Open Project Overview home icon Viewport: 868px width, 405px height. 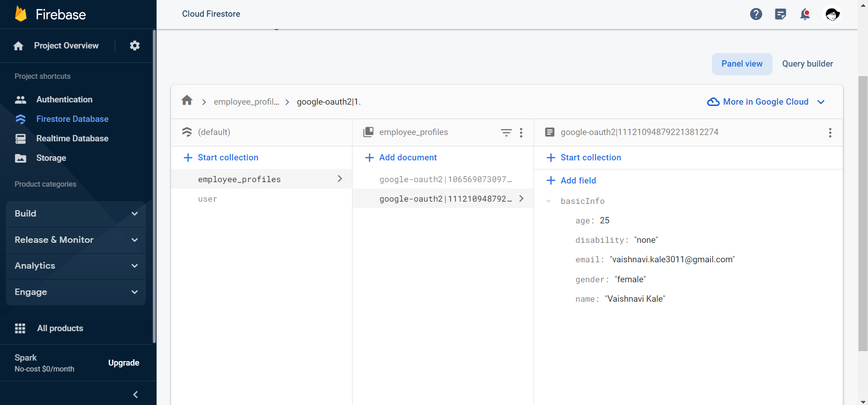click(x=19, y=46)
